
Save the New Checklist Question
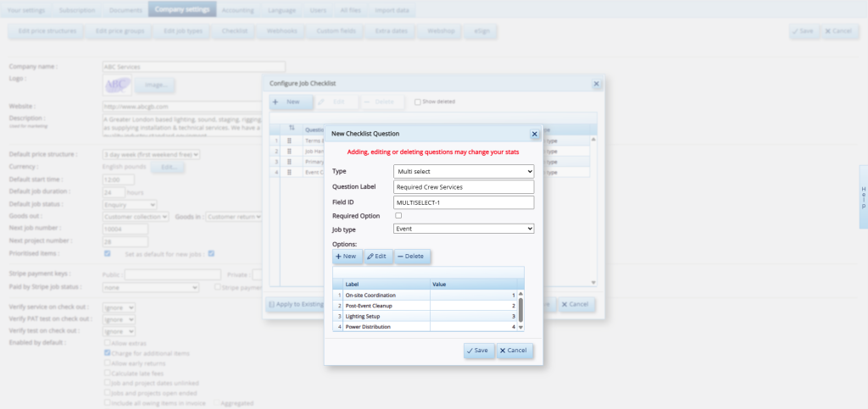479,351
